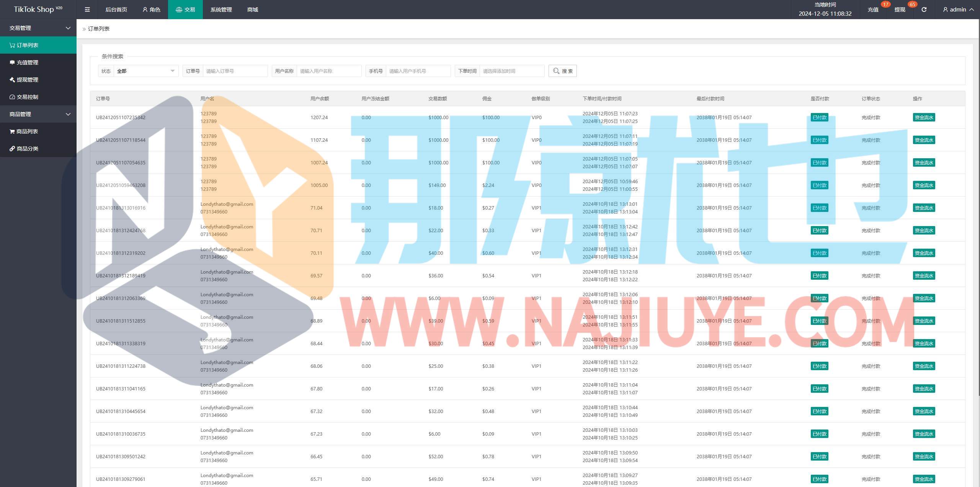Screen dimensions: 980x487
Task: Click the refresh icon in top bar
Action: tap(924, 10)
